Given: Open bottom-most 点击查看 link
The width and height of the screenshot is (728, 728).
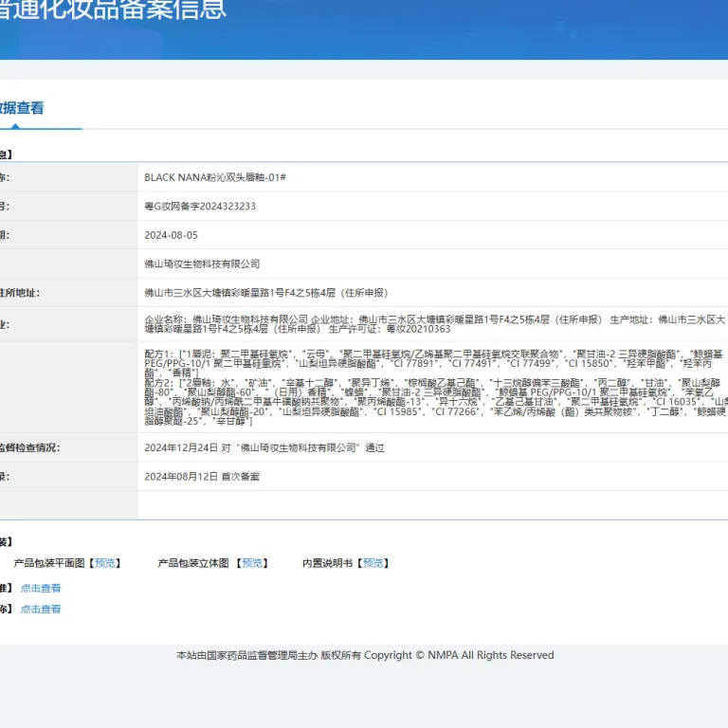Looking at the screenshot, I should [x=41, y=610].
